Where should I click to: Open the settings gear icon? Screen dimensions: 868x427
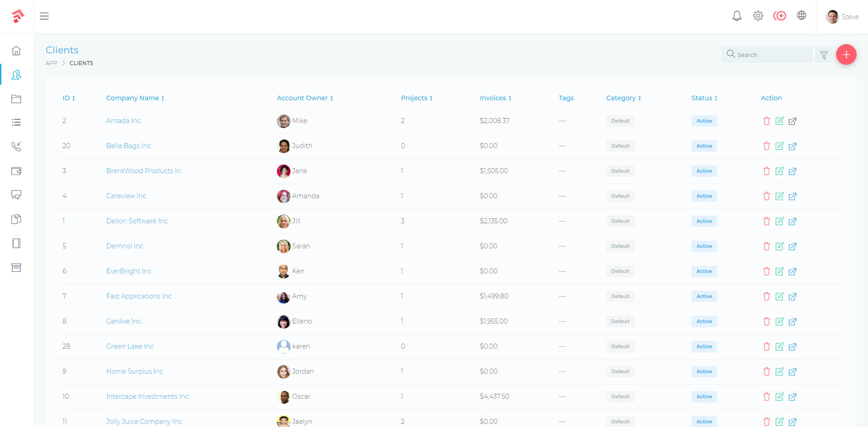tap(758, 15)
